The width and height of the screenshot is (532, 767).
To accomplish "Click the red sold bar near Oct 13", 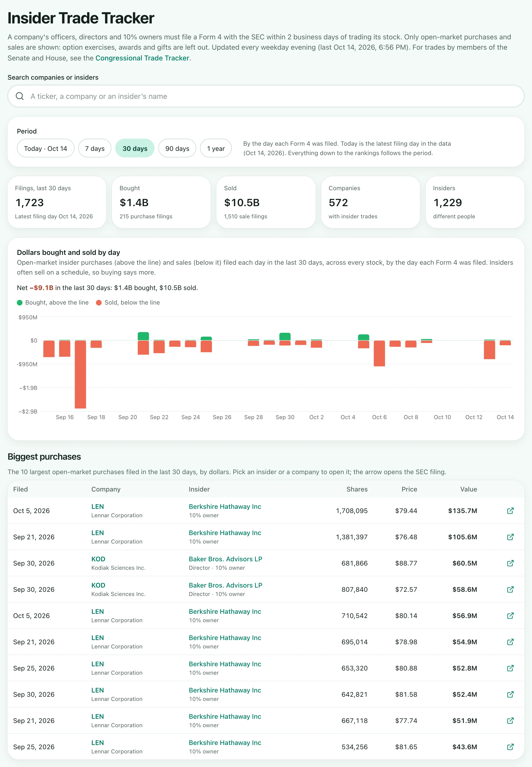I will 489,350.
